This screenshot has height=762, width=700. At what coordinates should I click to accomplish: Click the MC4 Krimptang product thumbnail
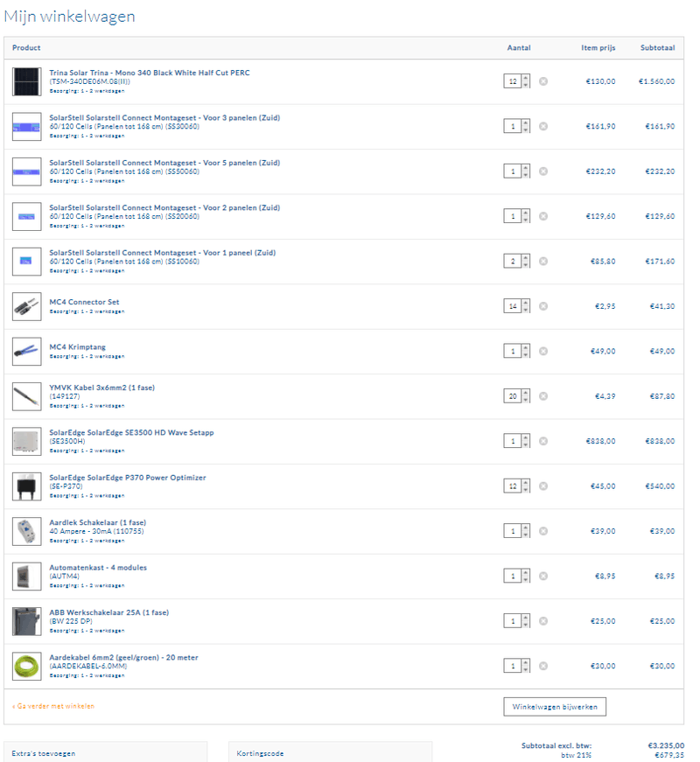click(x=26, y=351)
